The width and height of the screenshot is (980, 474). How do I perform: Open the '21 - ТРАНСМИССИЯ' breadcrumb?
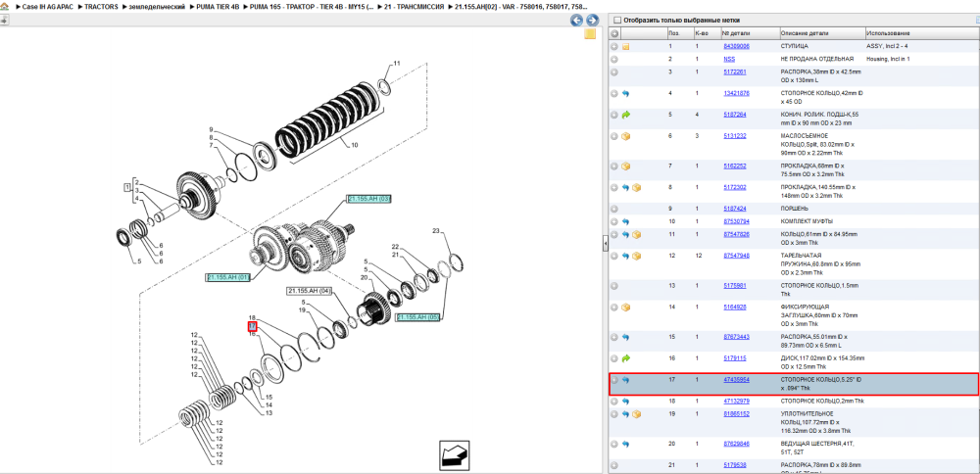(x=415, y=6)
